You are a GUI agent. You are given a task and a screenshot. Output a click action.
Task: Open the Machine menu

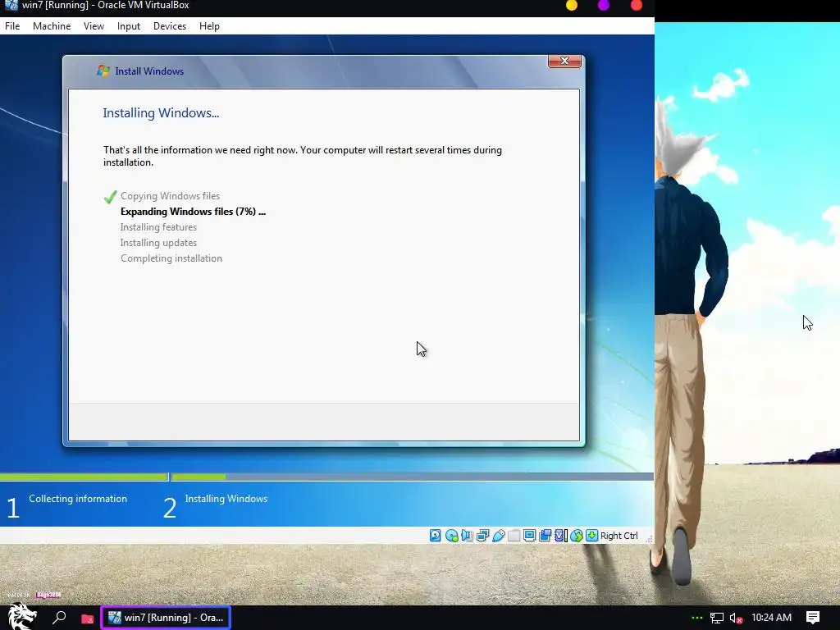point(52,26)
